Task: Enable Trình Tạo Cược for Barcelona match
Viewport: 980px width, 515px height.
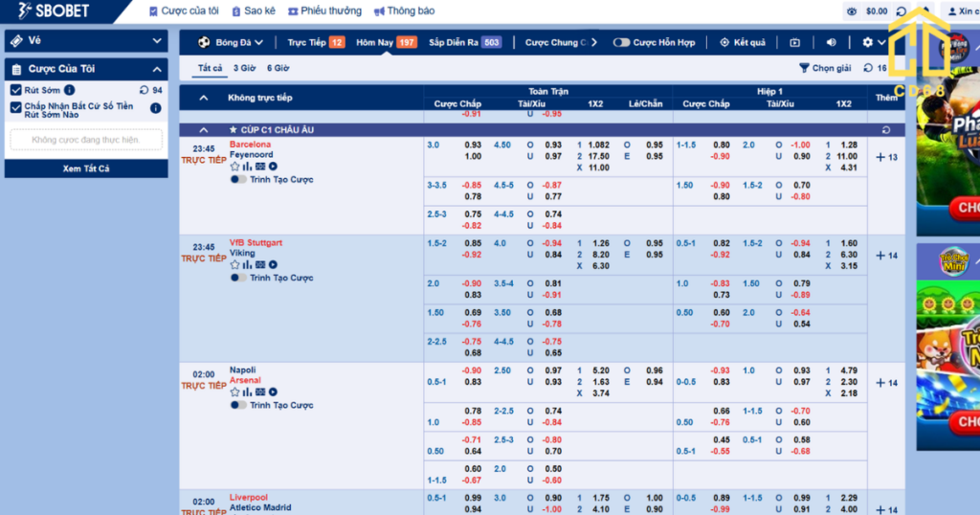Action: point(238,179)
